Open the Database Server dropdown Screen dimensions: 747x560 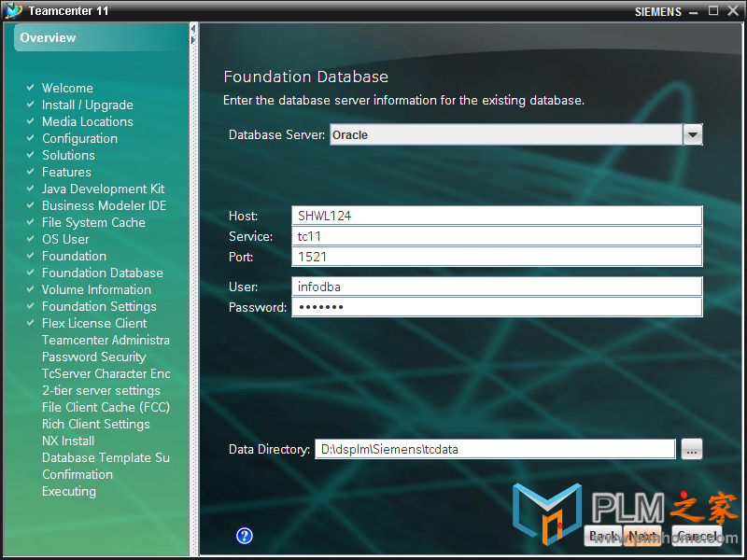693,134
